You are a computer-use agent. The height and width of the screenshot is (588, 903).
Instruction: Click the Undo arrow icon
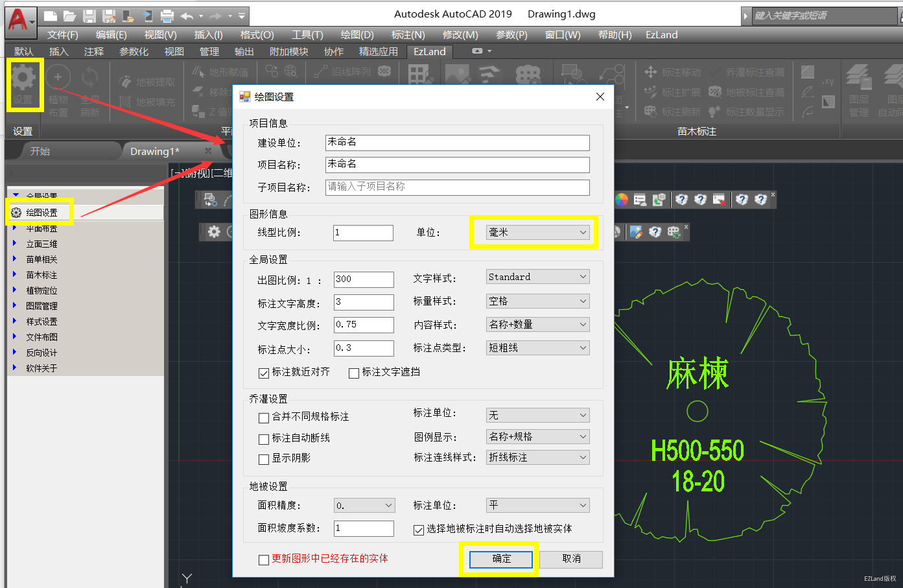187,16
